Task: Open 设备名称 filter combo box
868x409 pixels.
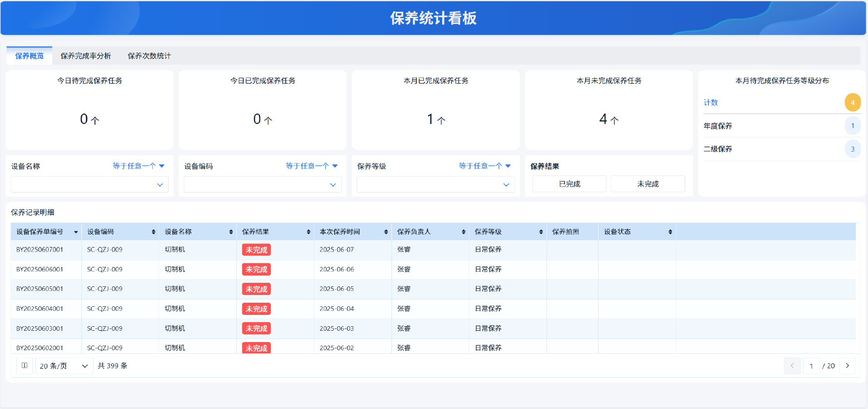Action: point(90,185)
